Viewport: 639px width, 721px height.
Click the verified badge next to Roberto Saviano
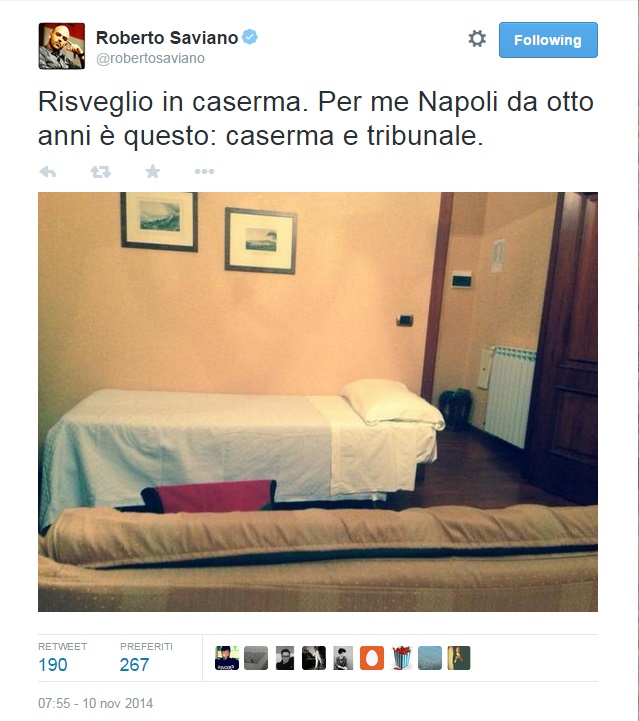coord(250,37)
